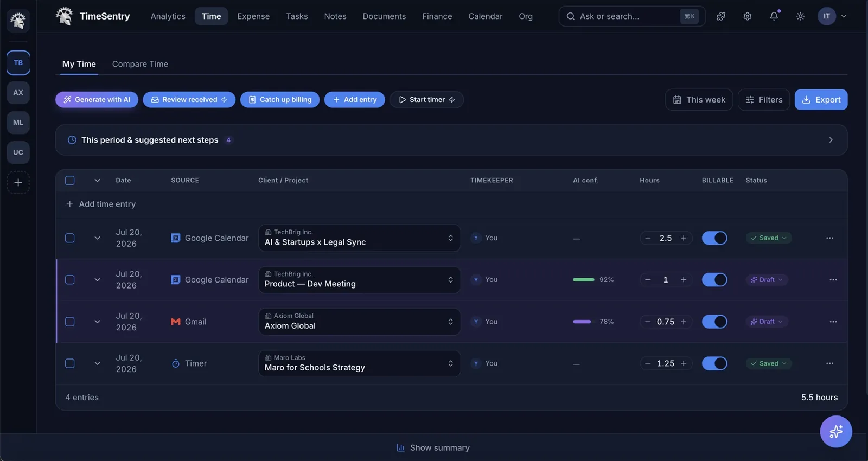Open the Finance menu

click(437, 16)
